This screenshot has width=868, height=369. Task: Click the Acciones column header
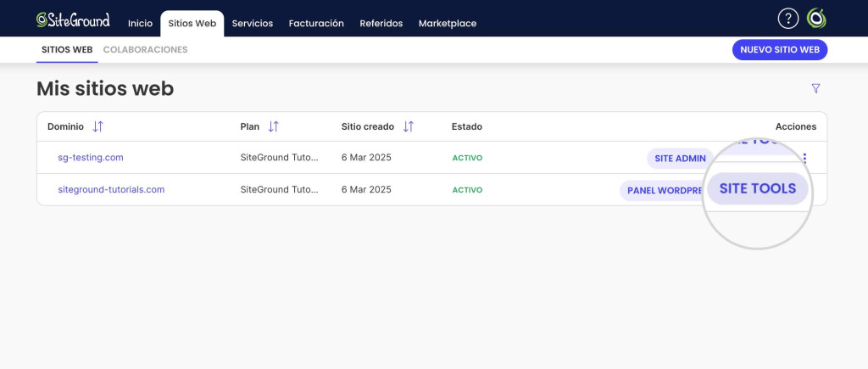click(795, 127)
